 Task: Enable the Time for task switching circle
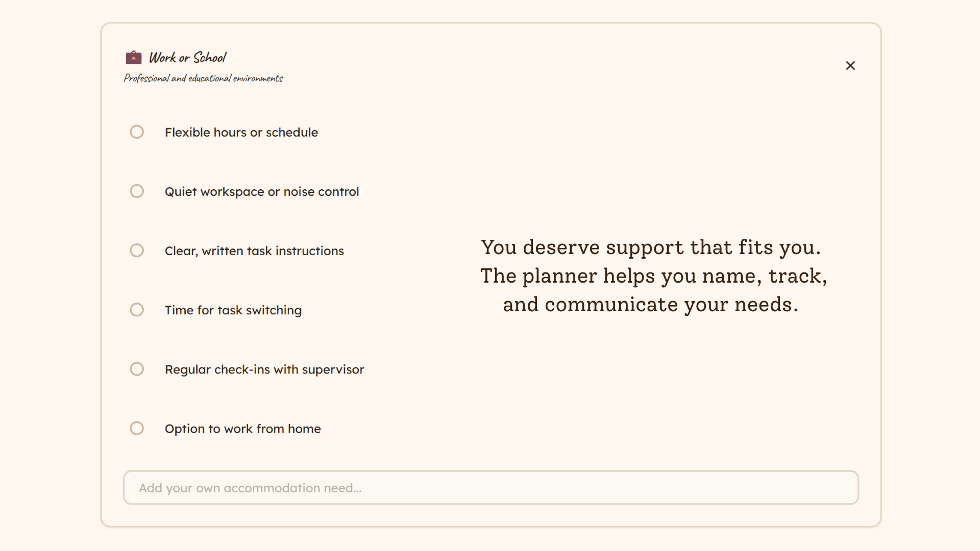tap(137, 310)
